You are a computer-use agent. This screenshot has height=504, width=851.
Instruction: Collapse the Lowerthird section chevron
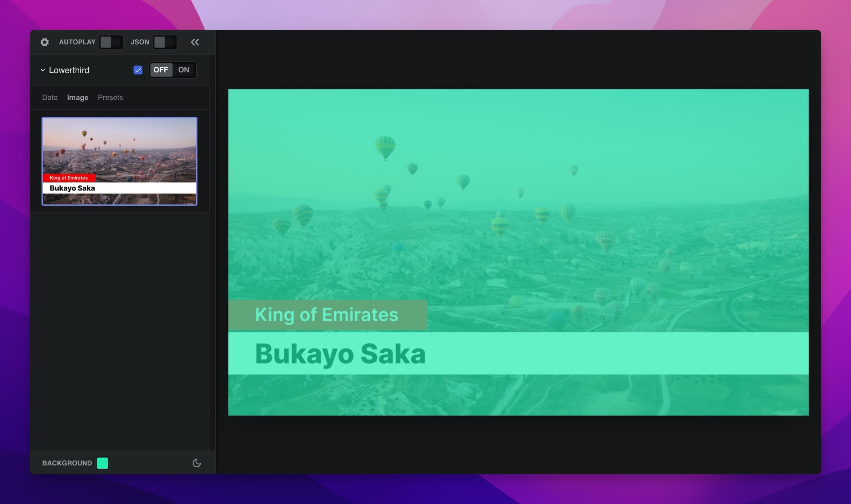pyautogui.click(x=43, y=70)
